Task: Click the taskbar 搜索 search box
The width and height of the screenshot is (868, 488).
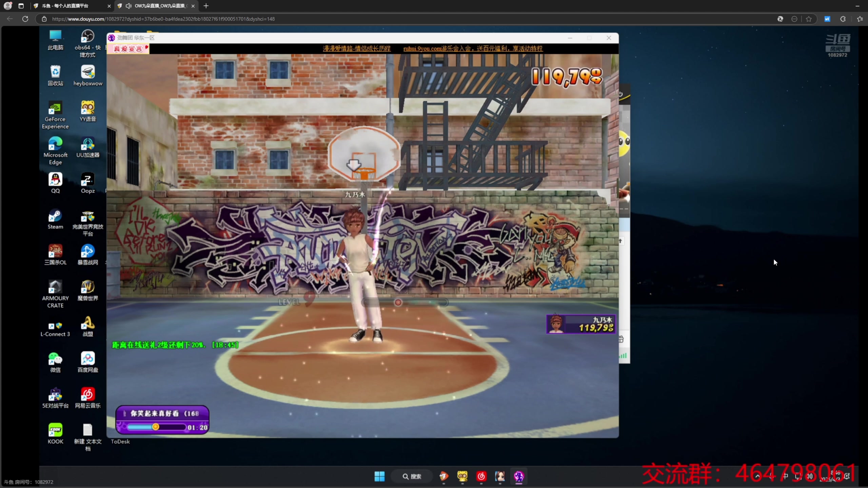Action: coord(412,476)
